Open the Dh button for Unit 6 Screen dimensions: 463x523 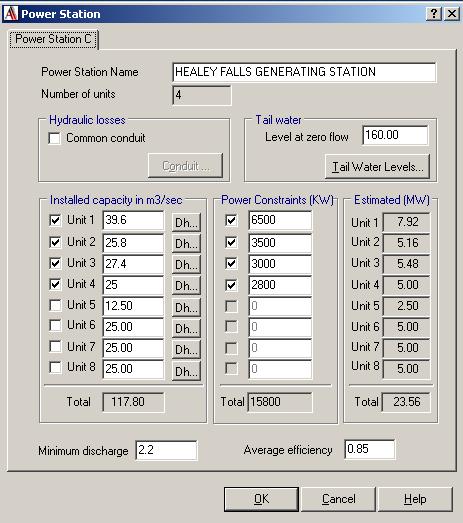[x=186, y=328]
